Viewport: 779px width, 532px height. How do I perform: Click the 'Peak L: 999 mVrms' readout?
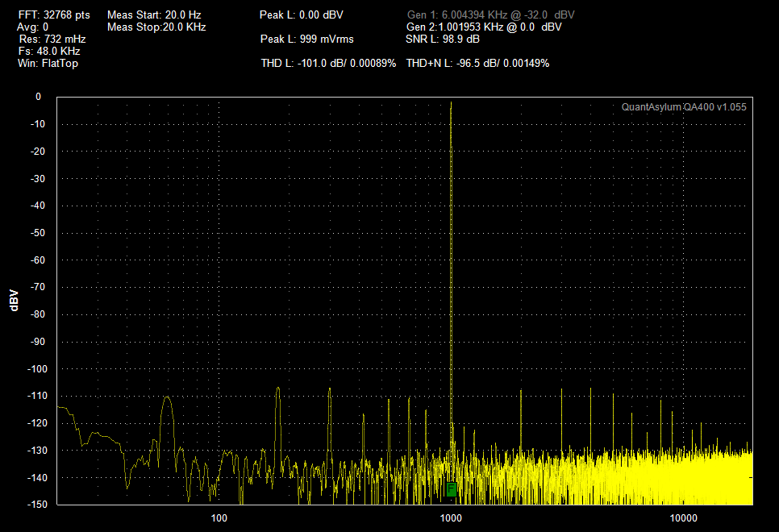tap(307, 39)
